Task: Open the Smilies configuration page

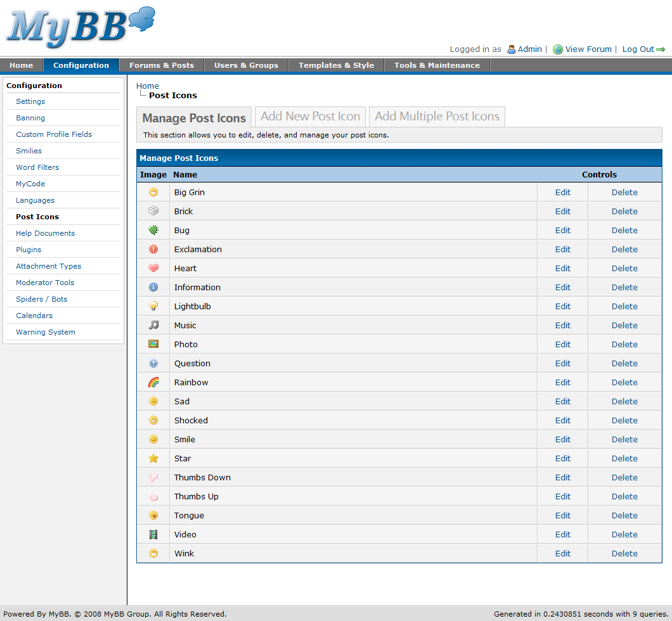Action: coord(30,150)
